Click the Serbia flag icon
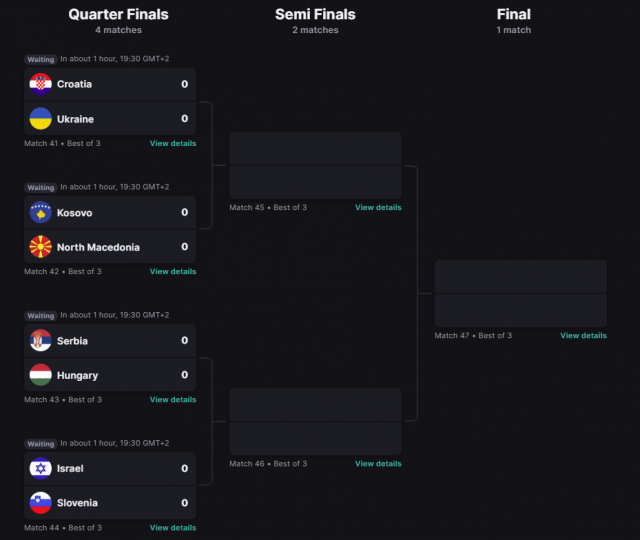Image resolution: width=640 pixels, height=540 pixels. pyautogui.click(x=40, y=341)
